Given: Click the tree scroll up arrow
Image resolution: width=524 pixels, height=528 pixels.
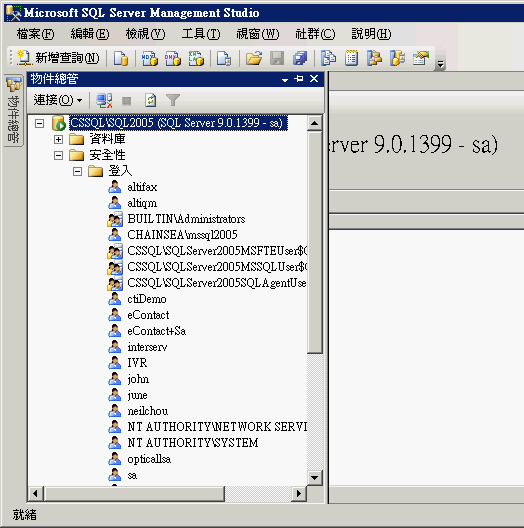Looking at the screenshot, I should [x=315, y=123].
